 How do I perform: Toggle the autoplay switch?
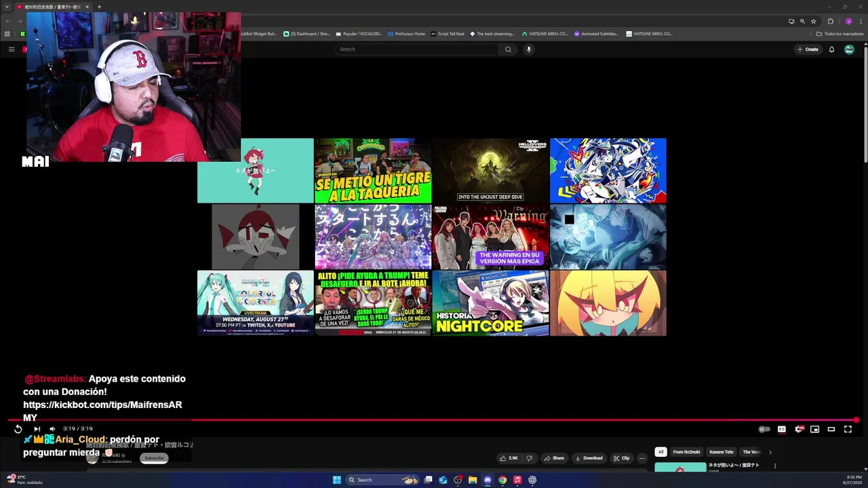point(764,429)
